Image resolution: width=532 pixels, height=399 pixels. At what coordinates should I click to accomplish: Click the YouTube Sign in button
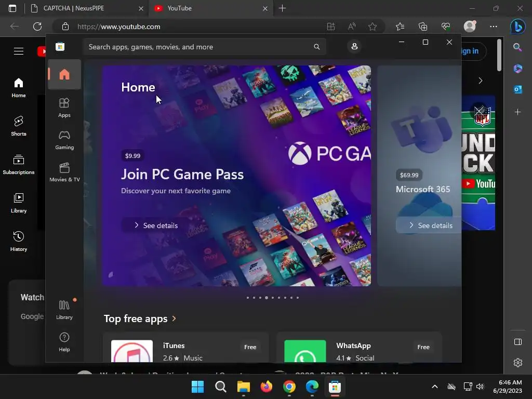(473, 51)
